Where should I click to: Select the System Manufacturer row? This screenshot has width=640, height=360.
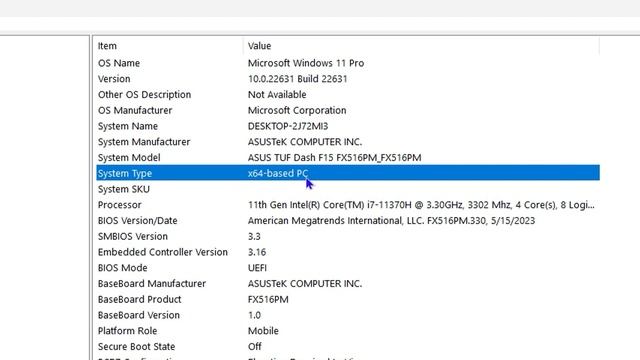(x=348, y=142)
